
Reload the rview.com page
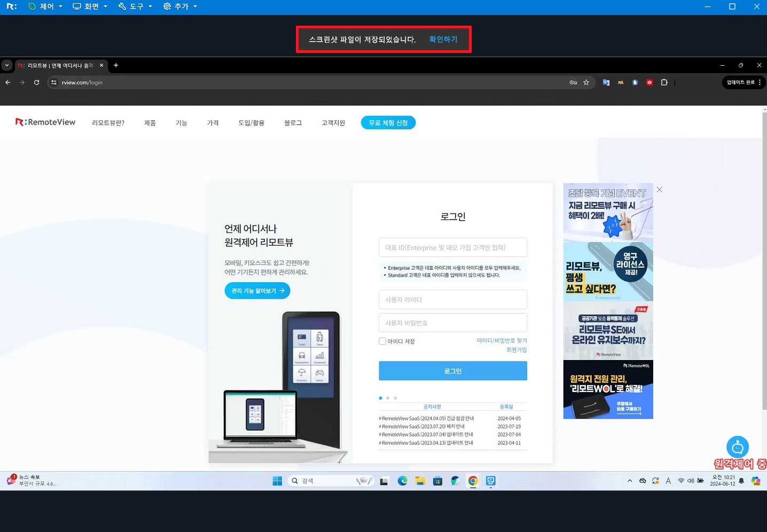(x=36, y=82)
